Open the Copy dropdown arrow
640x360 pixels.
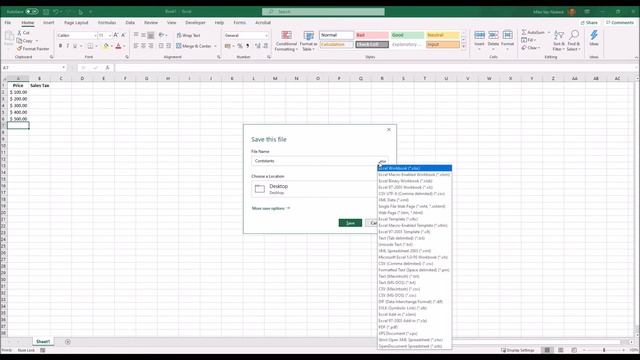point(37,41)
